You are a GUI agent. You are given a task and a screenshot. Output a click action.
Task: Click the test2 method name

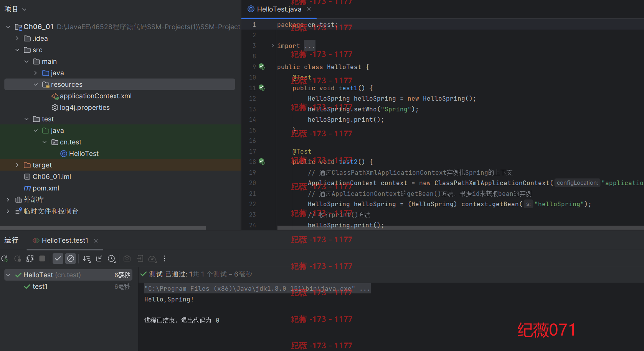point(348,162)
